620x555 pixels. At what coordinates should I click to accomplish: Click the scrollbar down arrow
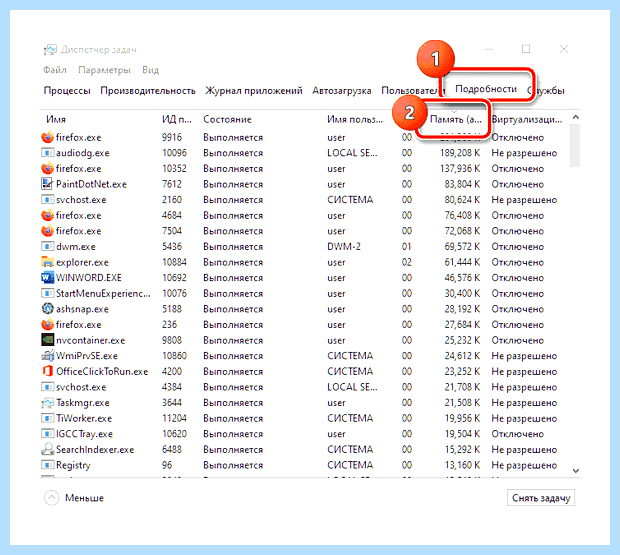tap(576, 470)
